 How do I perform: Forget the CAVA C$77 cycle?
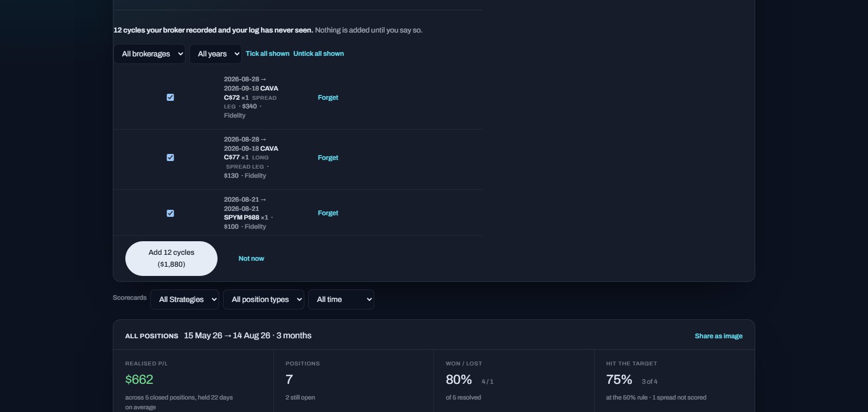click(x=328, y=158)
